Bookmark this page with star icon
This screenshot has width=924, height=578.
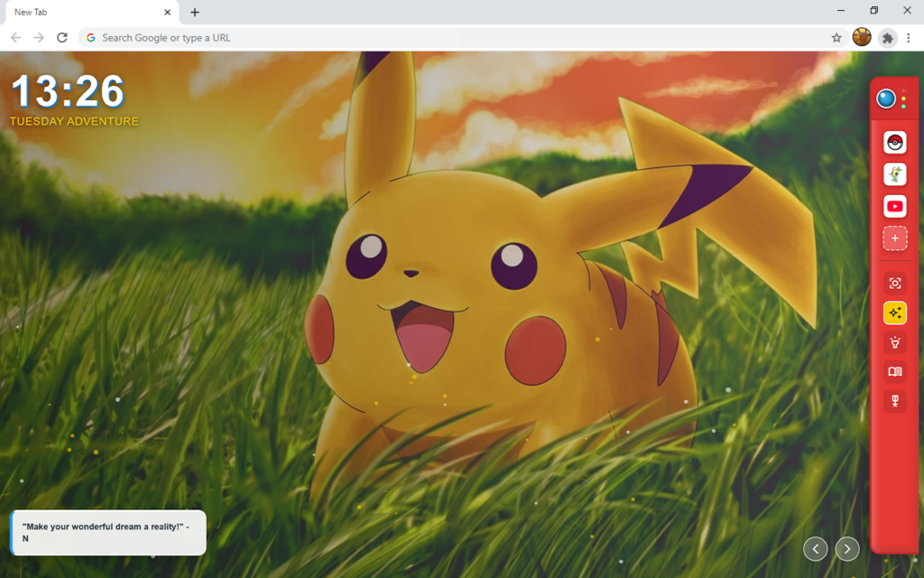836,38
